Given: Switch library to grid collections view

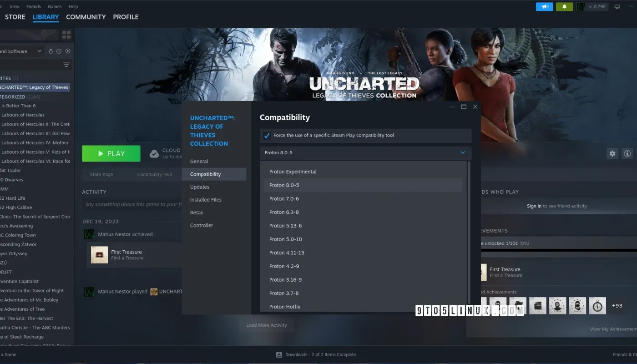Looking at the screenshot, I should 66,35.
